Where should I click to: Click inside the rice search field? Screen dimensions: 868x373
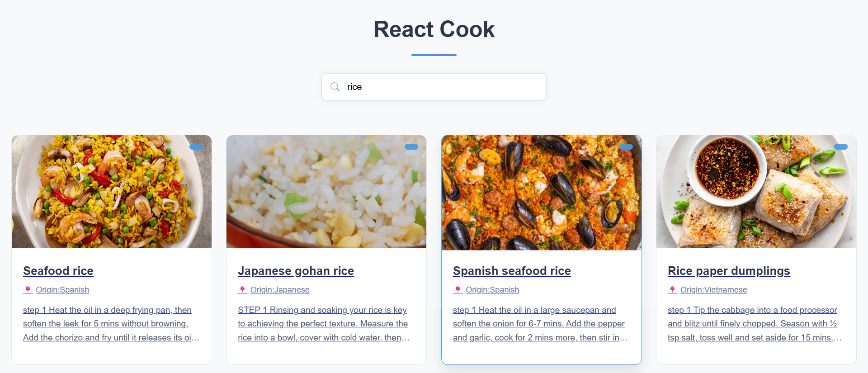click(434, 86)
